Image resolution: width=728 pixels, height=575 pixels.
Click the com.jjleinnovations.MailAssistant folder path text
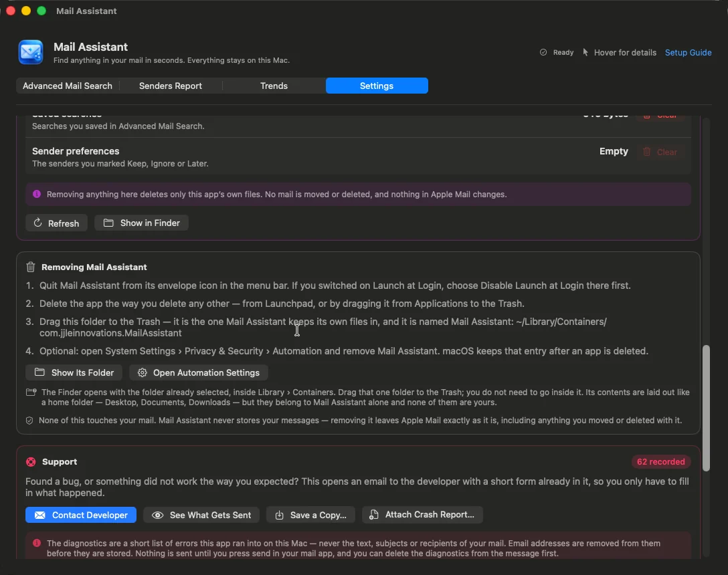[x=110, y=333]
